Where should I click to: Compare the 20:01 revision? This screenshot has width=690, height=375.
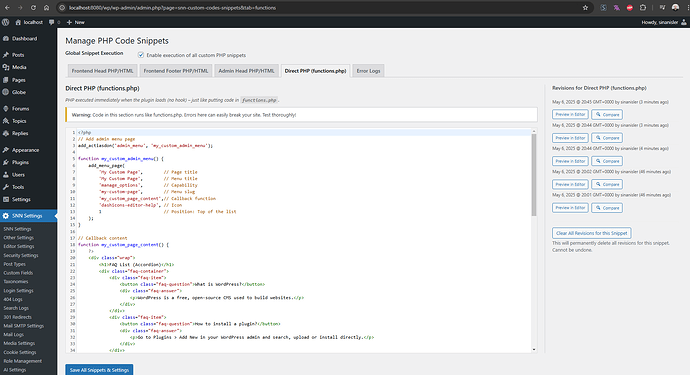tap(607, 208)
